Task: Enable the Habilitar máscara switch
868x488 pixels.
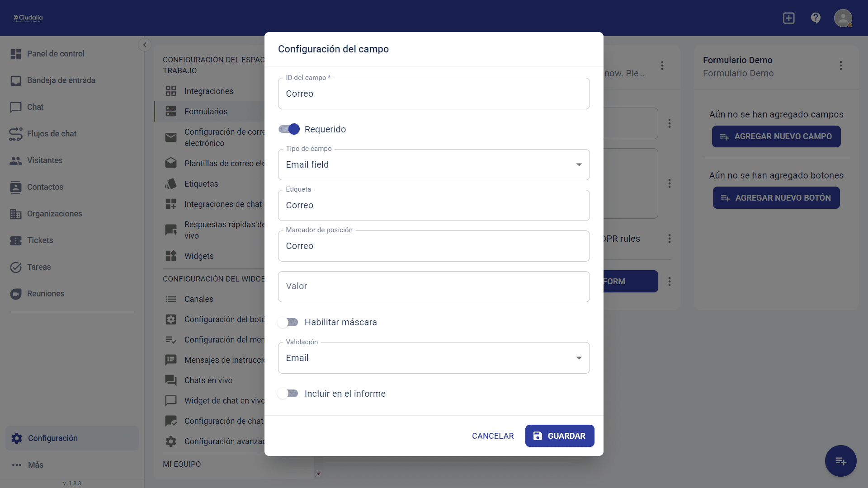Action: click(x=288, y=323)
